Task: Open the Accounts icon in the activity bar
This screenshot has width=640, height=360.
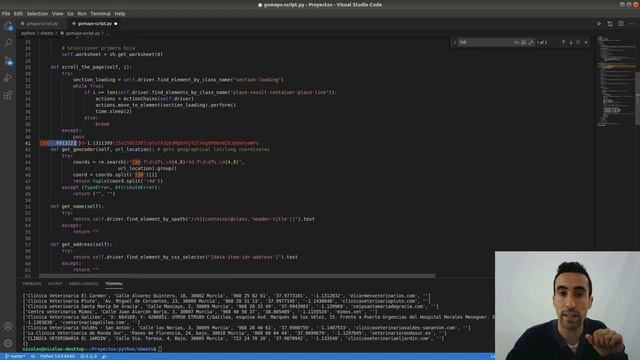Action: tap(8, 326)
